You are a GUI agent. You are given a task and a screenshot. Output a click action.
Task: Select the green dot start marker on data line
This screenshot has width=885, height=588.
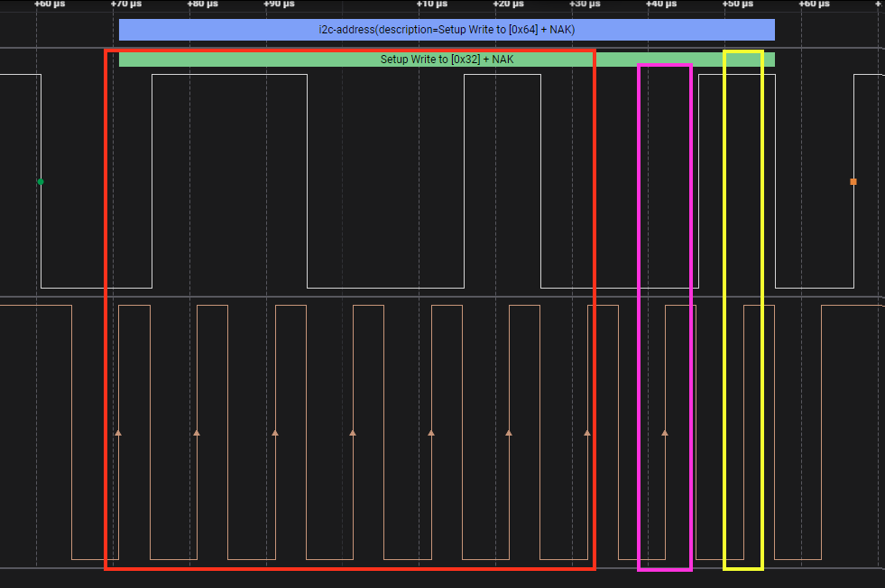pyautogui.click(x=41, y=181)
